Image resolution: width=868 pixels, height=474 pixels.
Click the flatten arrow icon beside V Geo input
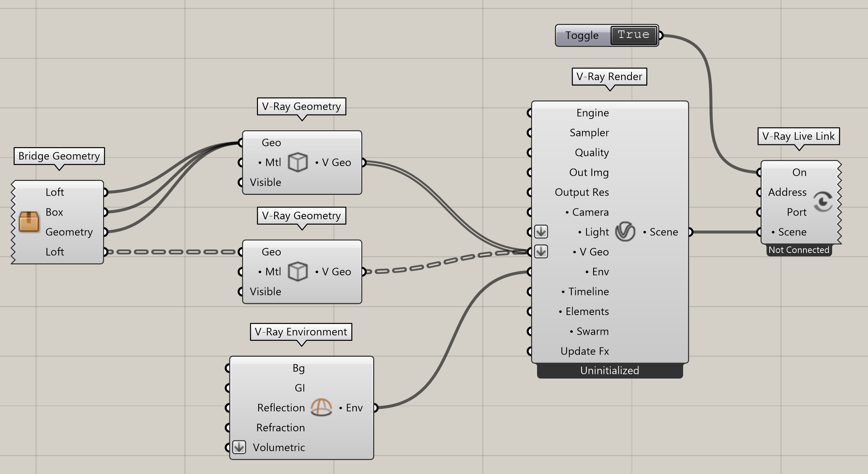pyautogui.click(x=541, y=252)
